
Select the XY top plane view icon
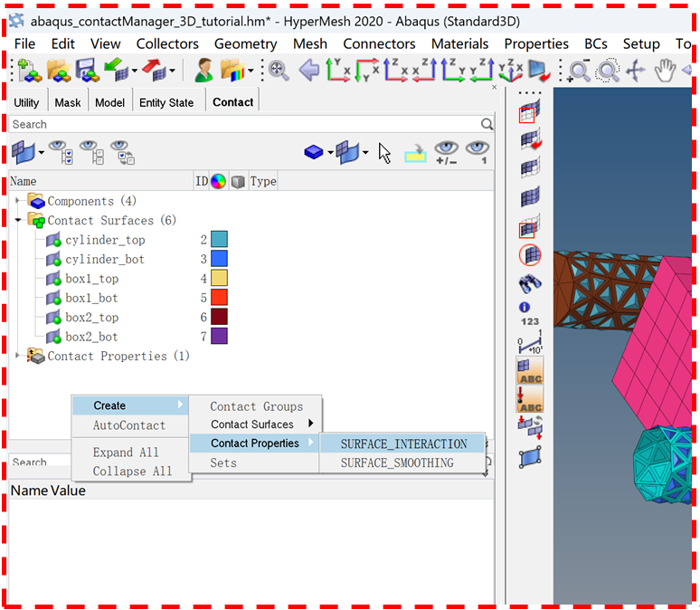[x=337, y=71]
